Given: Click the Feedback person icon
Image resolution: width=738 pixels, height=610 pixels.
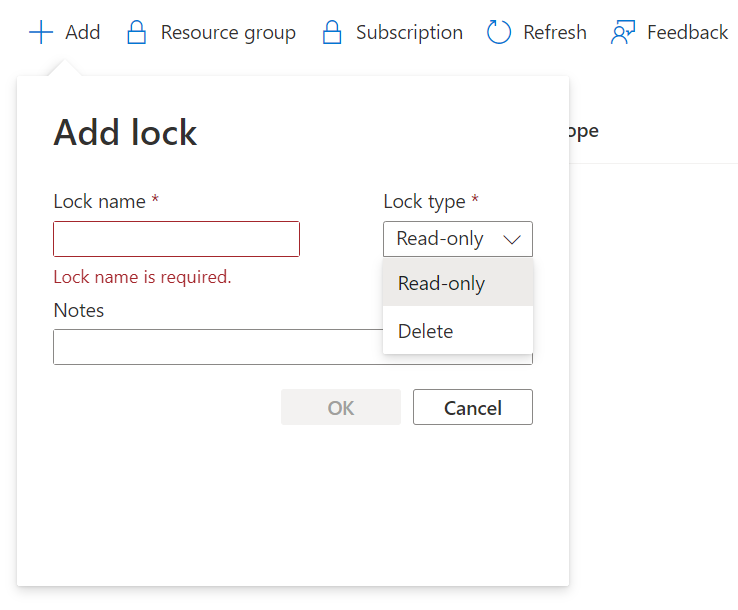Looking at the screenshot, I should (623, 32).
